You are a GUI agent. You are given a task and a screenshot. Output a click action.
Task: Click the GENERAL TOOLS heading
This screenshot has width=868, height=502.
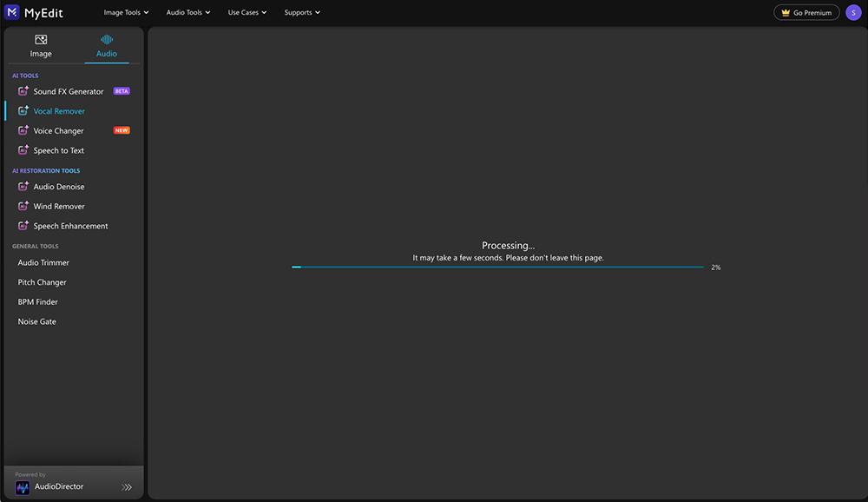point(36,246)
